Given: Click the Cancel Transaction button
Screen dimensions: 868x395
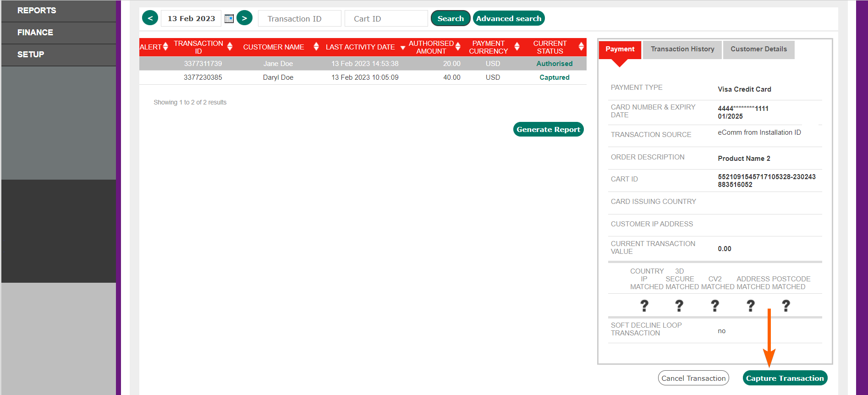Looking at the screenshot, I should click(693, 378).
